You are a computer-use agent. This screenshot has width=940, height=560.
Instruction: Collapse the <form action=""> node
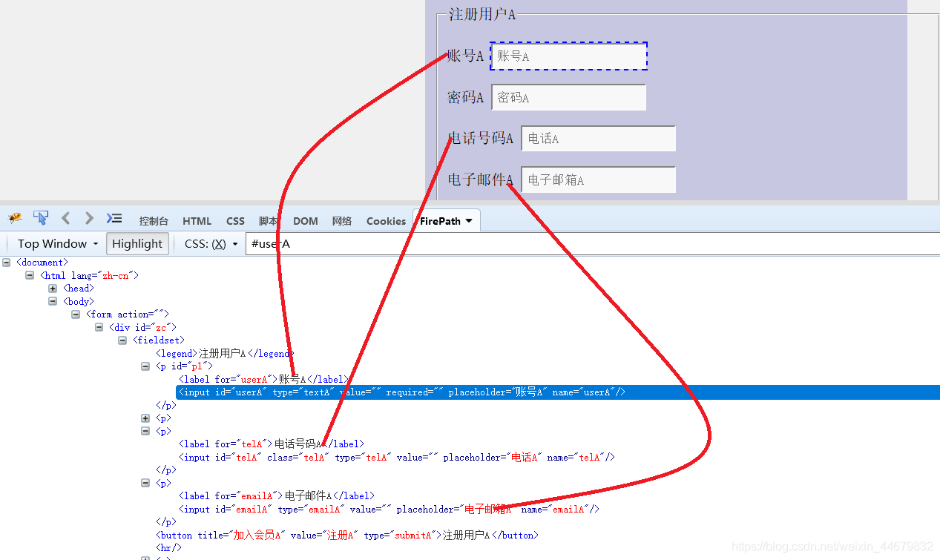(76, 314)
